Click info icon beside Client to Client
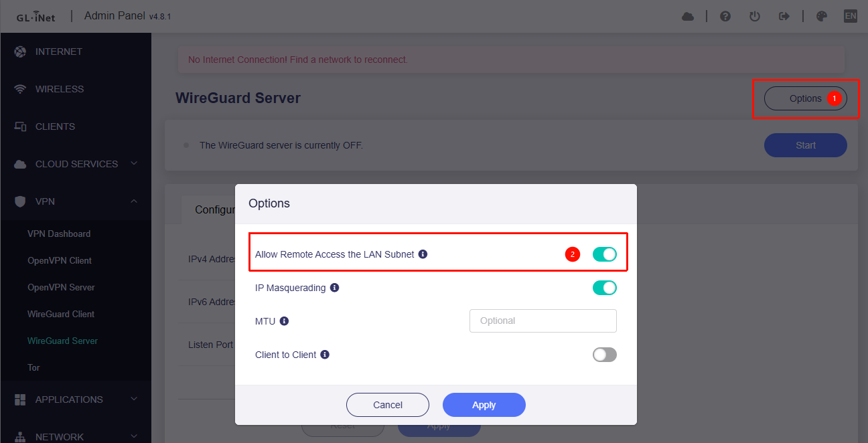Image resolution: width=868 pixels, height=443 pixels. [x=325, y=355]
